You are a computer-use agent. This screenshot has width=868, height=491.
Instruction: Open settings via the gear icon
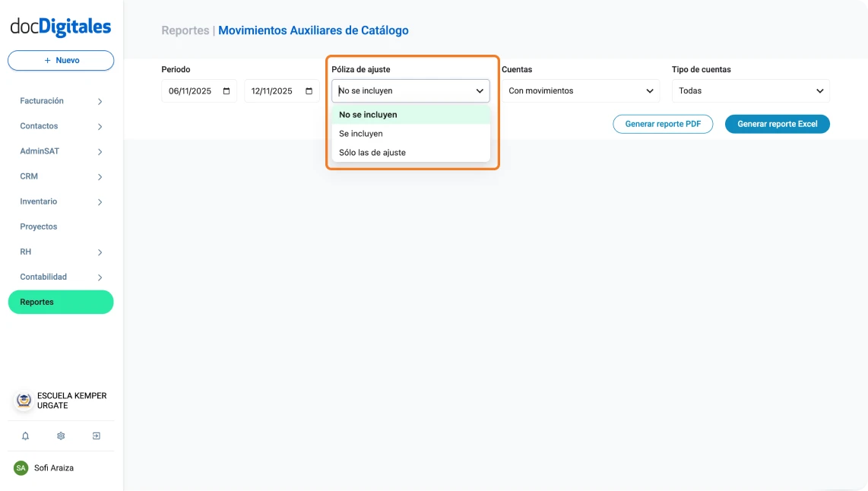60,436
